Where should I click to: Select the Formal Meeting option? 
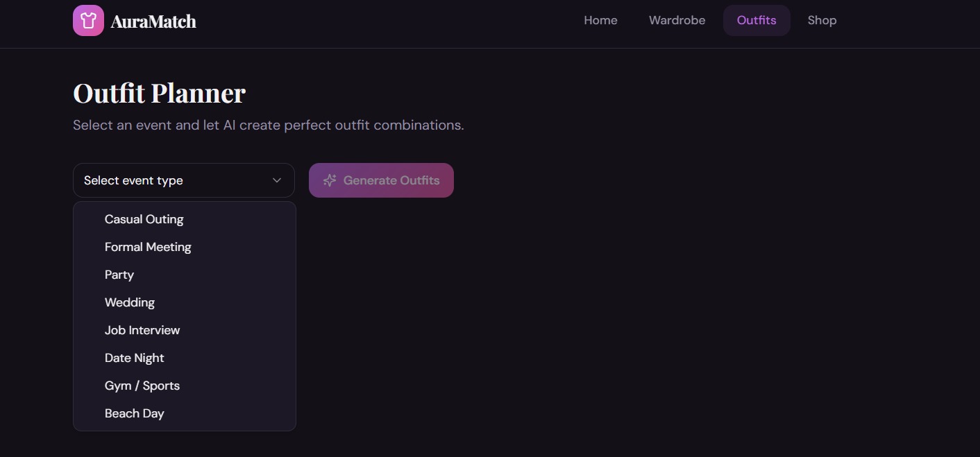[185, 247]
